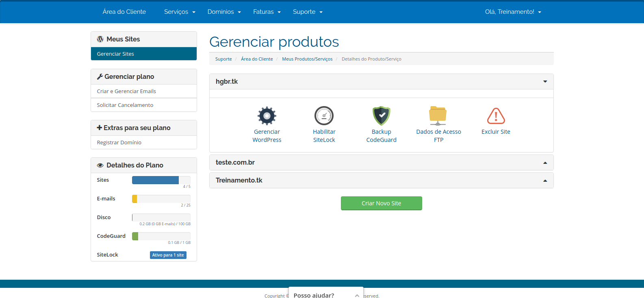Open Backup CodeGuard shield icon

click(382, 116)
